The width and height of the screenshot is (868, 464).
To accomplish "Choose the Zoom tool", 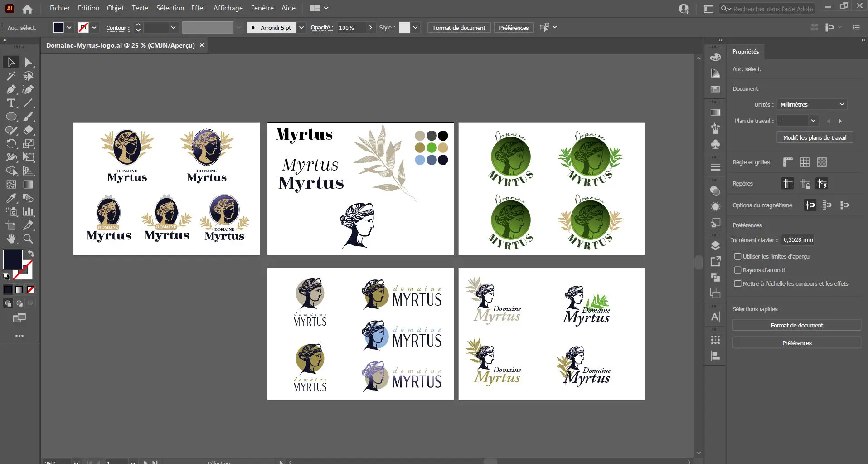I will coord(28,239).
